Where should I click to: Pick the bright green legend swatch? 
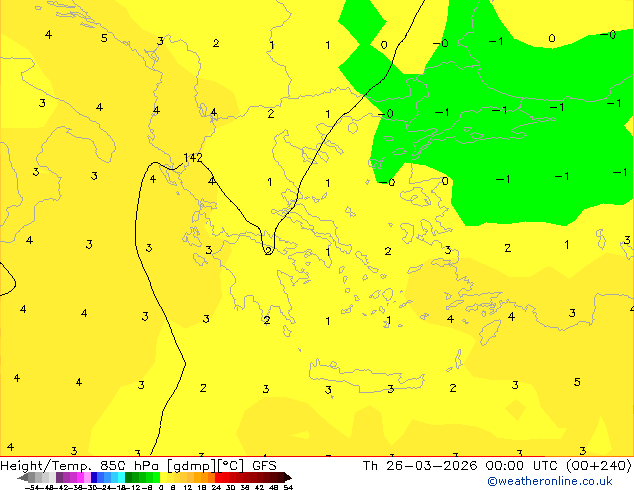click(x=156, y=477)
